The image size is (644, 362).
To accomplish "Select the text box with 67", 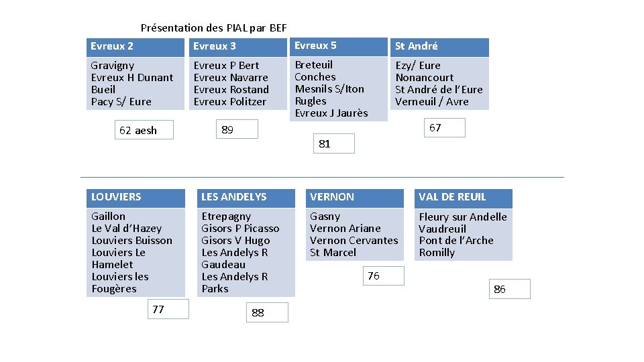I will click(x=444, y=127).
